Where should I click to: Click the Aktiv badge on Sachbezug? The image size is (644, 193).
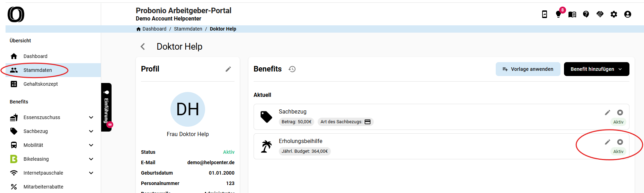(x=618, y=122)
